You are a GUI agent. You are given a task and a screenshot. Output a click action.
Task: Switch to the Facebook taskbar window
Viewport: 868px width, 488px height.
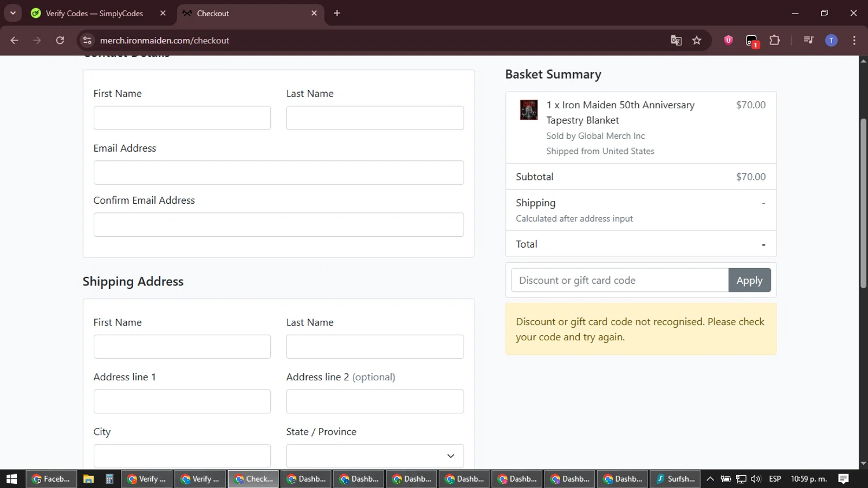[51, 479]
